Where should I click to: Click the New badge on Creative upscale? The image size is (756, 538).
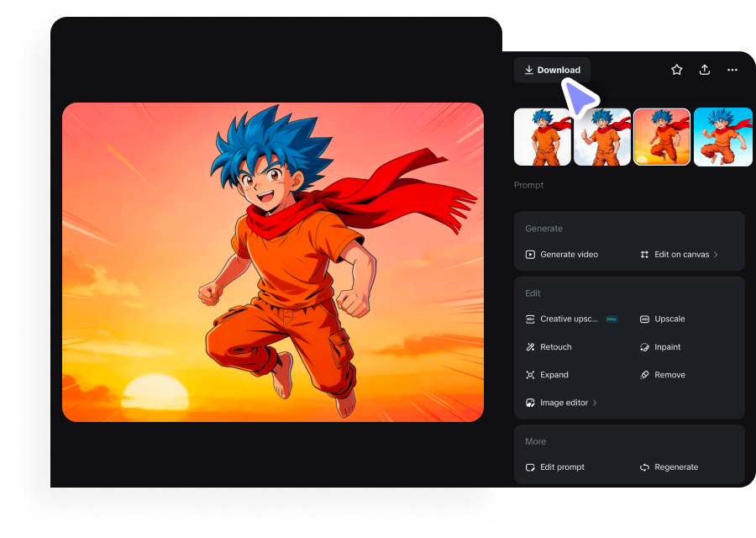click(x=612, y=319)
